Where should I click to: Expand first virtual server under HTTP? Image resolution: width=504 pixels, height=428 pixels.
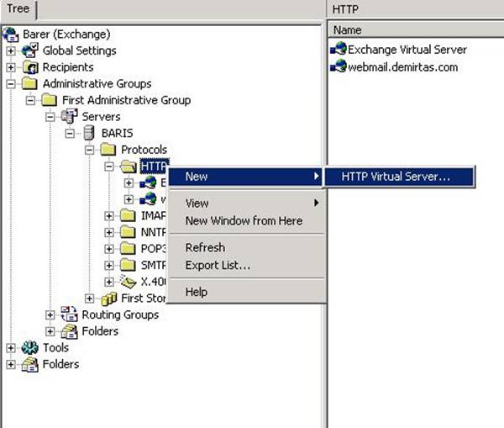point(129,182)
